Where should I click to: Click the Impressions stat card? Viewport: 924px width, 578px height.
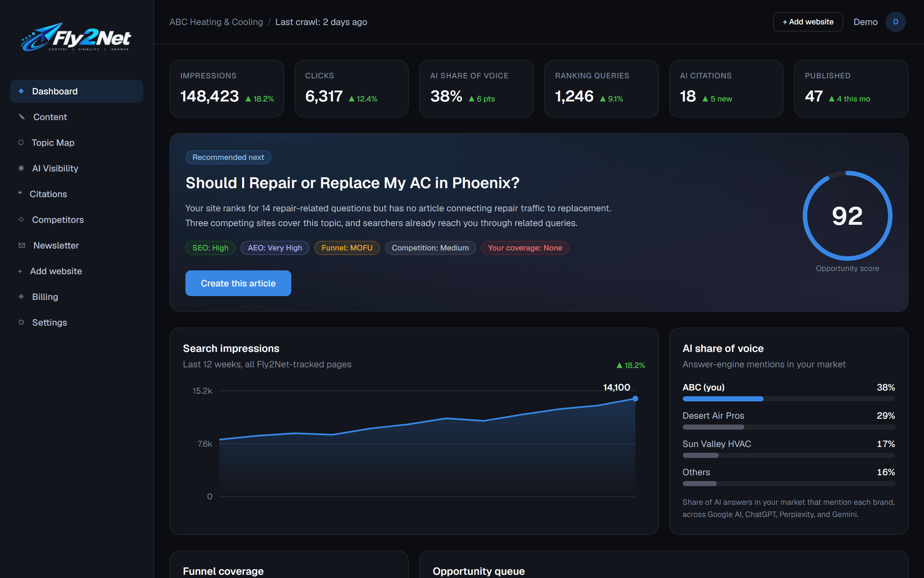coord(227,88)
